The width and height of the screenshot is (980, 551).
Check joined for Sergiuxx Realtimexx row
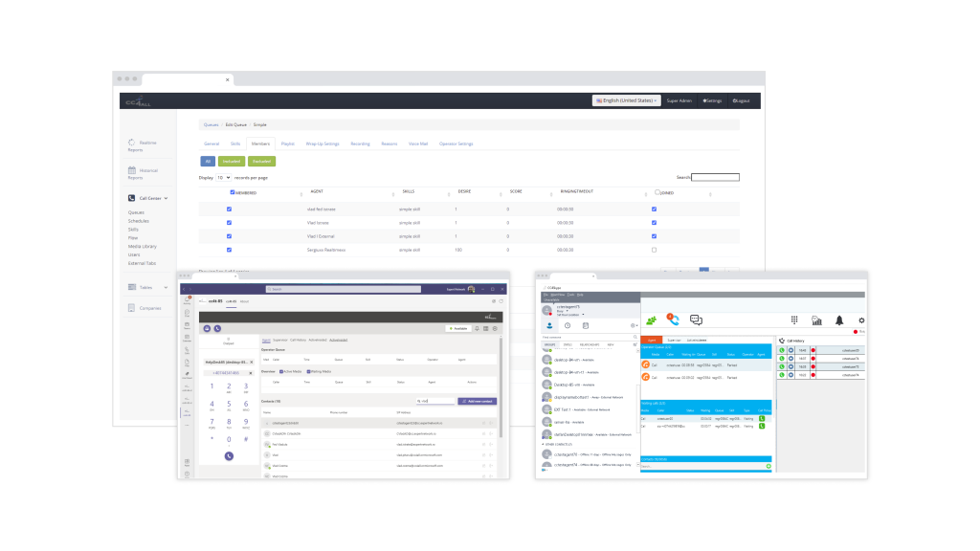(654, 250)
